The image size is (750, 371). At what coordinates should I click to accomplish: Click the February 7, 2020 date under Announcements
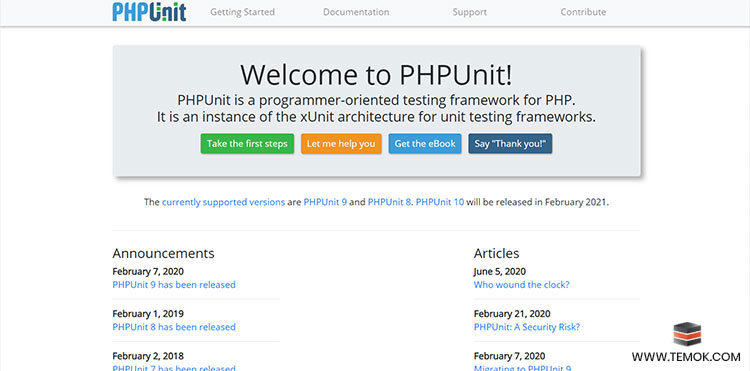[x=148, y=271]
